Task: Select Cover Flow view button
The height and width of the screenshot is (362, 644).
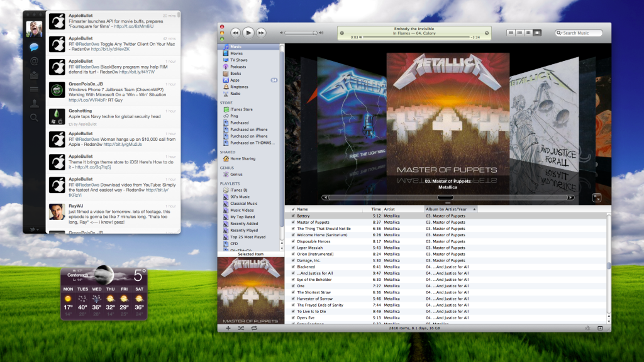Action: pyautogui.click(x=537, y=33)
